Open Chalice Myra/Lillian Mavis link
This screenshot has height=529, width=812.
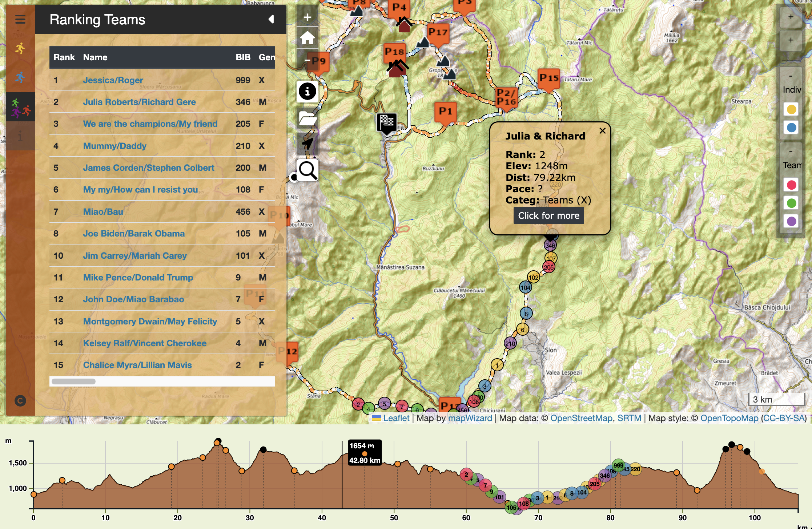click(x=137, y=365)
